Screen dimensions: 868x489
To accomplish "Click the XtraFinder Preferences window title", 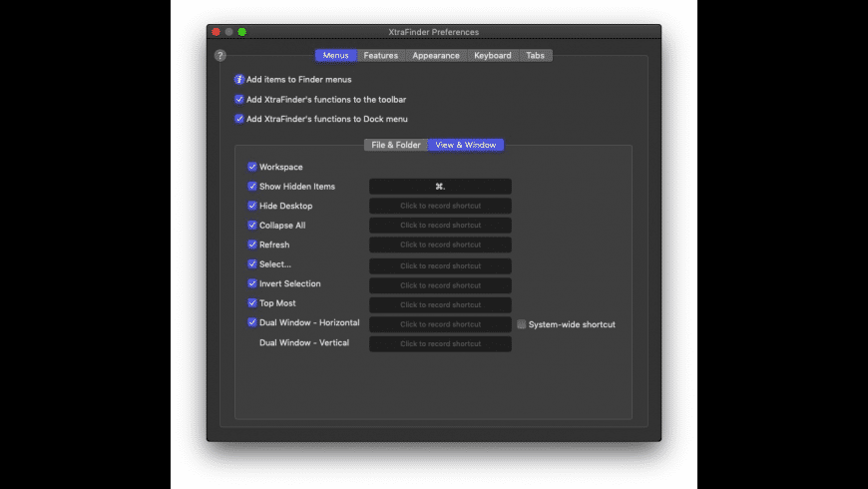I will [x=433, y=32].
